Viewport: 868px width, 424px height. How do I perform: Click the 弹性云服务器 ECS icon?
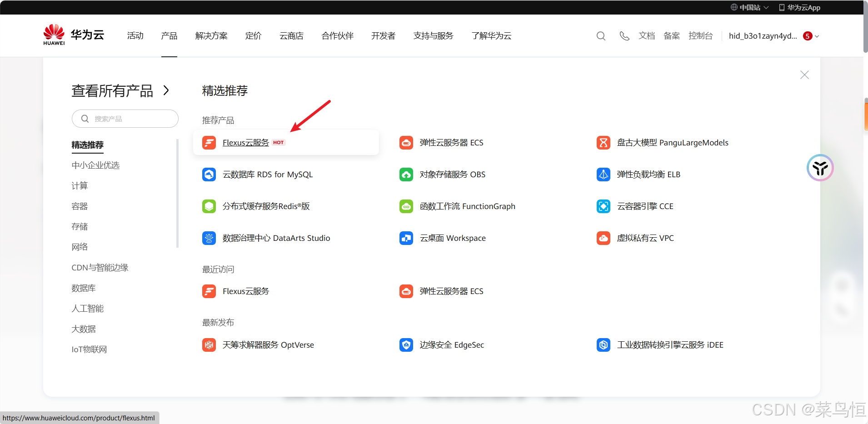point(406,142)
